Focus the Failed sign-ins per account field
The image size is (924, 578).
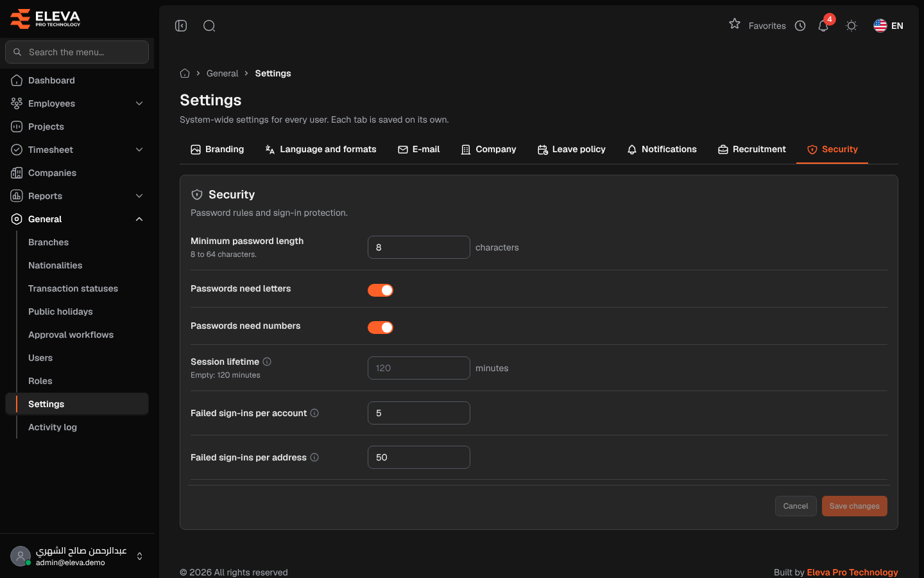pos(419,413)
